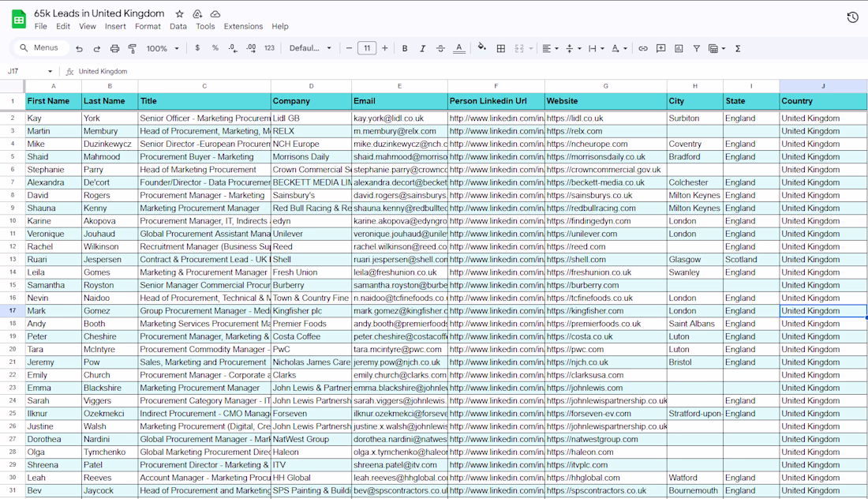Click the Google Sheets home icon

tap(19, 20)
